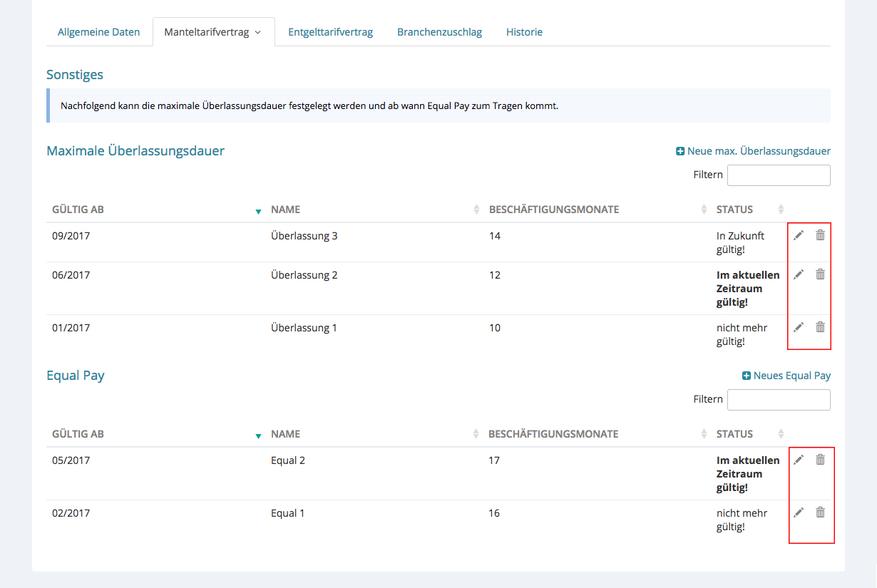
Task: Edit Überlassung 1 with the pencil icon
Action: tap(799, 327)
